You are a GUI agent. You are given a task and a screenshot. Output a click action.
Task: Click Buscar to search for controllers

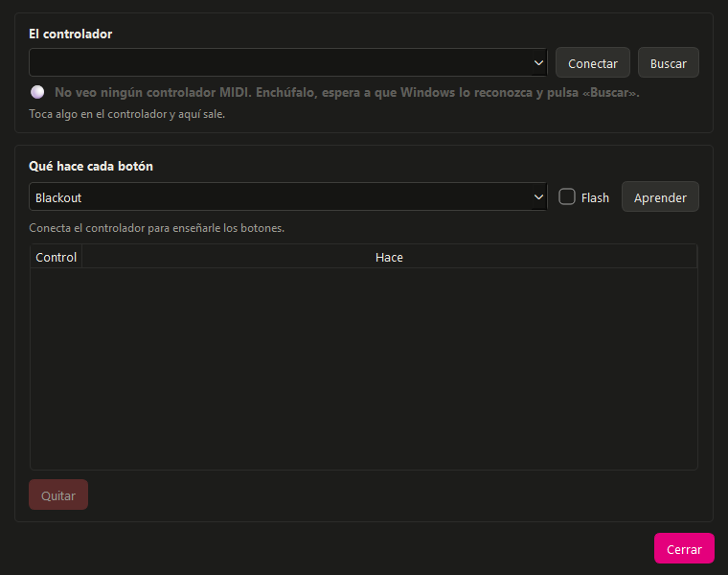[668, 62]
